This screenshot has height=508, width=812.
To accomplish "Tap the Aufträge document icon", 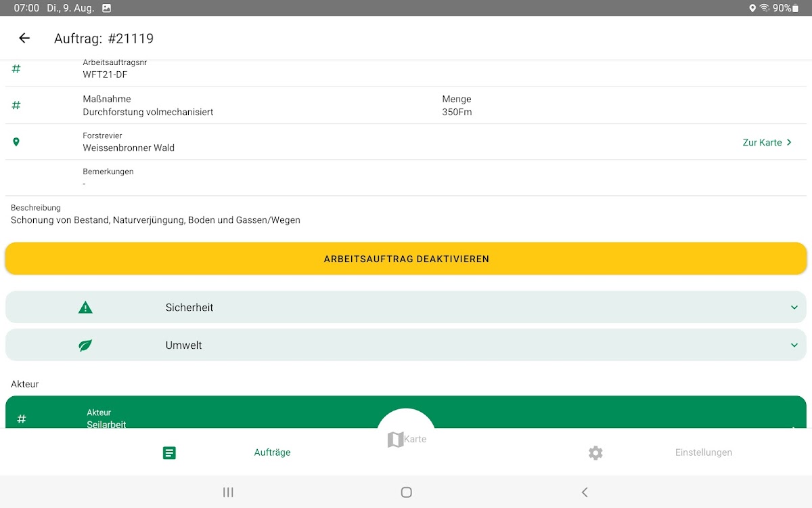I will click(169, 452).
